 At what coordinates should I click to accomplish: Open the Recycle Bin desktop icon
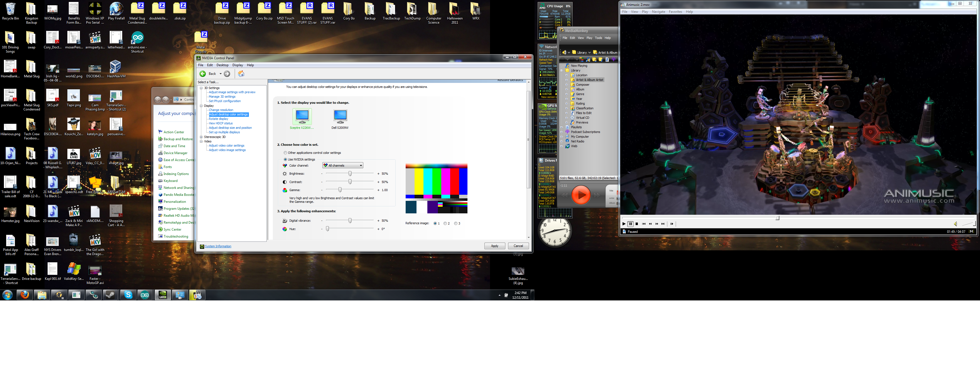tap(10, 11)
